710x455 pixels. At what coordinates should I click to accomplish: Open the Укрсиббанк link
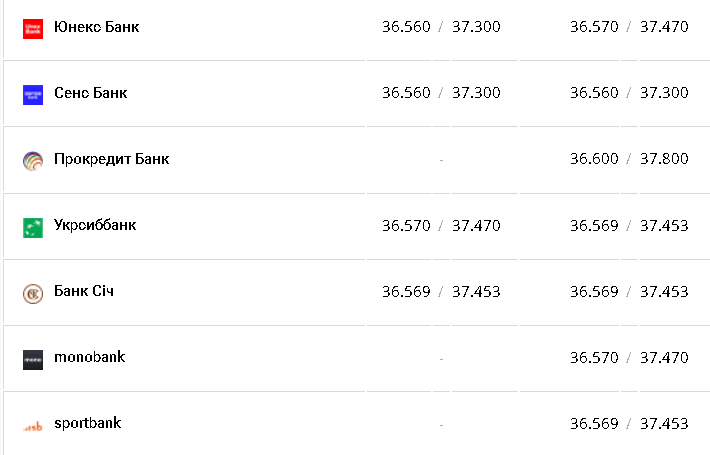pyautogui.click(x=94, y=225)
